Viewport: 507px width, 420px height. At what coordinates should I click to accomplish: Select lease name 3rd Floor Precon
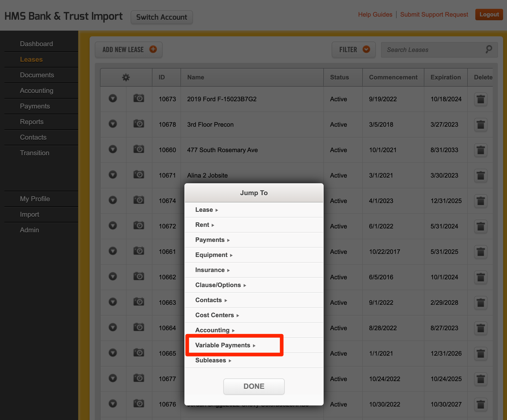pyautogui.click(x=210, y=125)
